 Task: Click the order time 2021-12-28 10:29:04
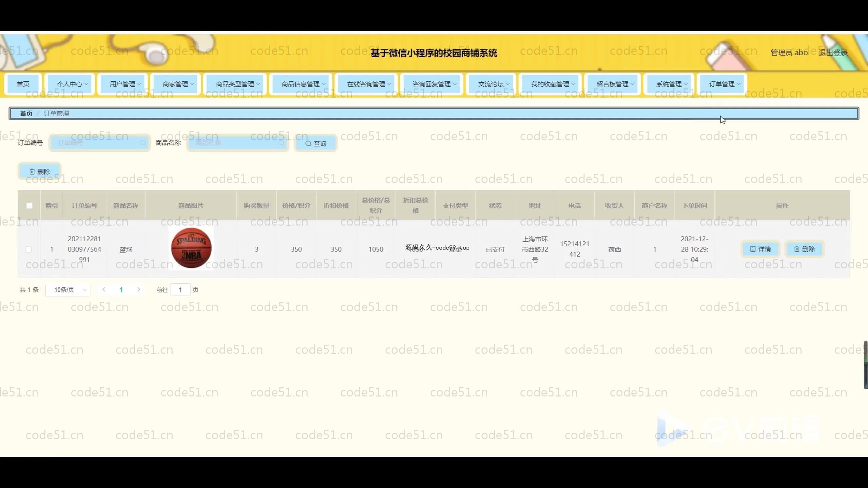(x=694, y=249)
